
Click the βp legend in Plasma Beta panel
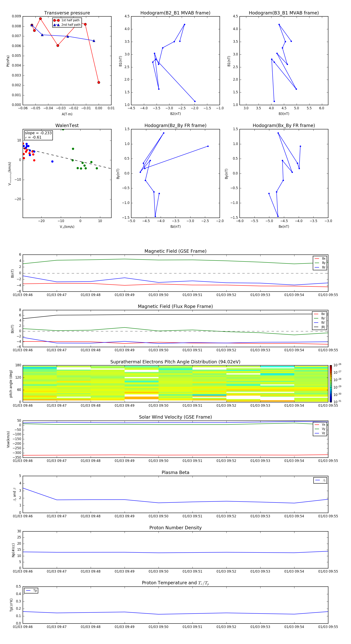click(320, 480)
